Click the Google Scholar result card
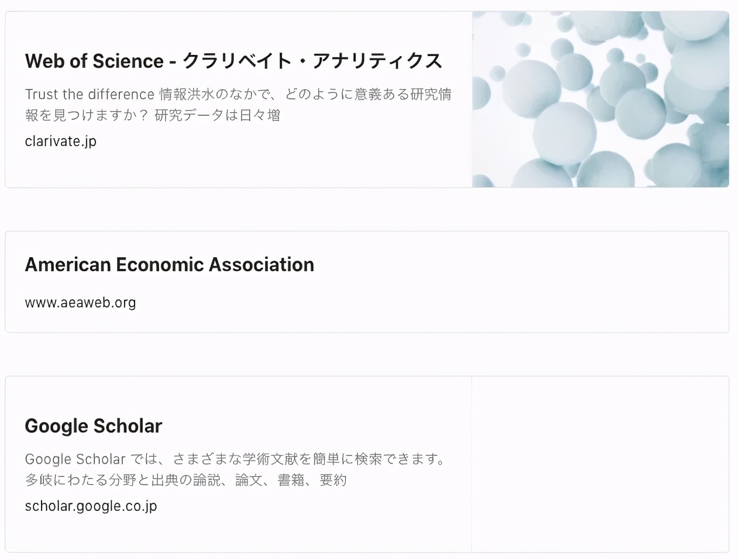The image size is (737, 560). click(x=234, y=465)
